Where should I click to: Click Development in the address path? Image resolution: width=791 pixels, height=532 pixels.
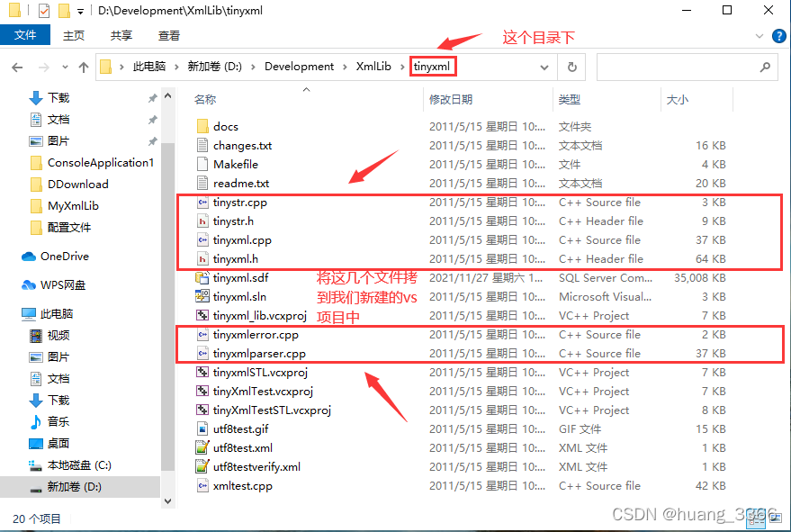(x=299, y=67)
